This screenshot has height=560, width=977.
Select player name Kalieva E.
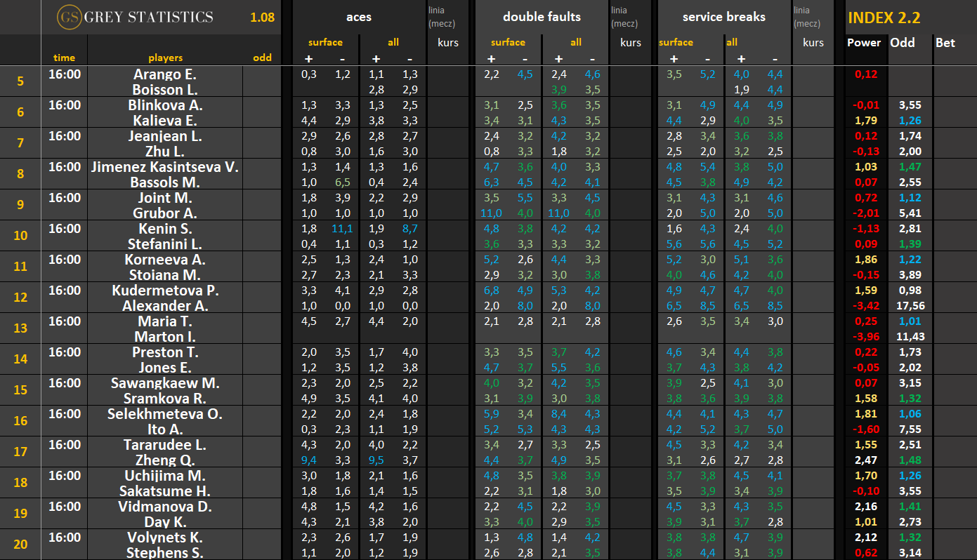[165, 121]
